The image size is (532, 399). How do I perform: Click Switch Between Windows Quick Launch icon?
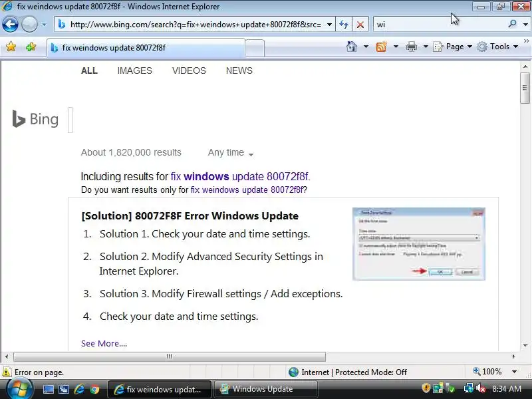pos(63,389)
